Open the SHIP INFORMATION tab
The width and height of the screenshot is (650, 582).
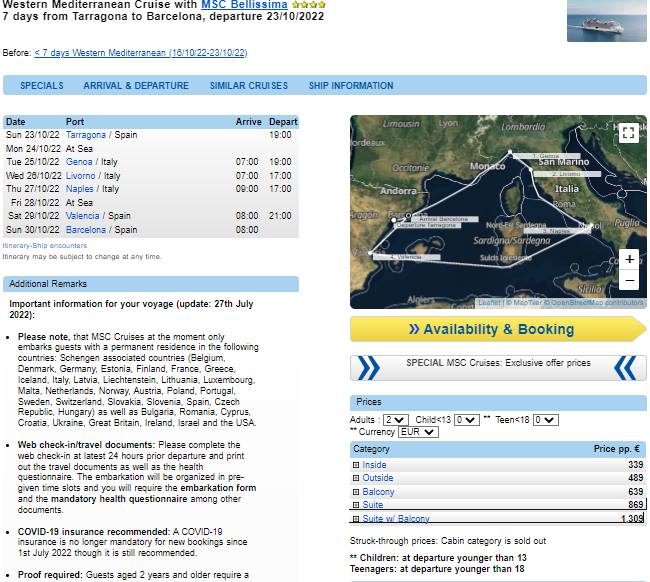351,86
